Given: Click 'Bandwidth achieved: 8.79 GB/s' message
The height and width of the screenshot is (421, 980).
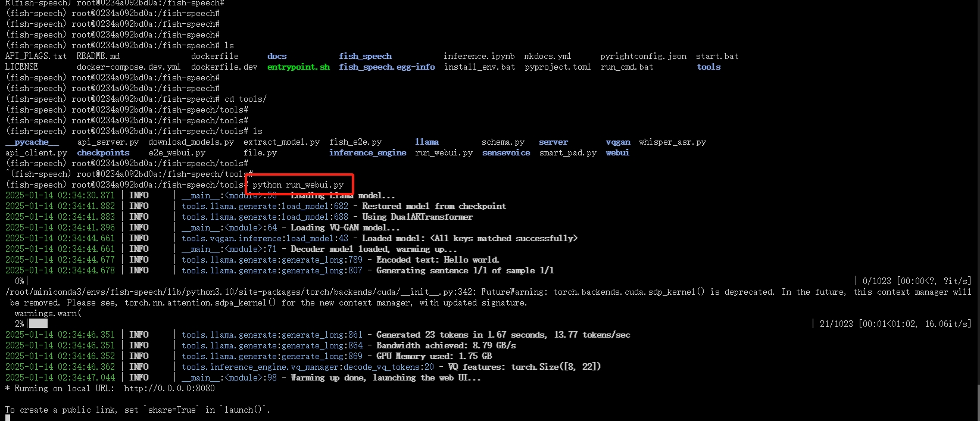Looking at the screenshot, I should click(x=446, y=345).
